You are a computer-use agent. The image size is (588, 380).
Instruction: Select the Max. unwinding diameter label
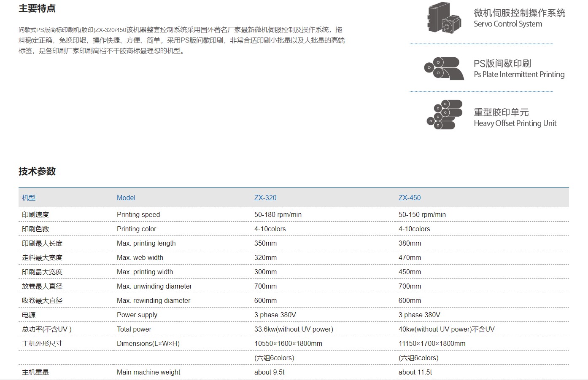click(154, 286)
